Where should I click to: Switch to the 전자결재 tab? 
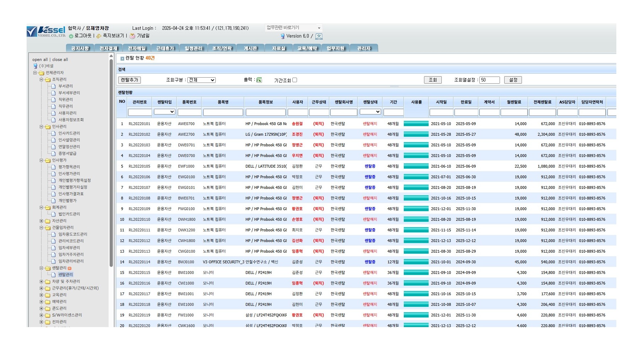tap(108, 48)
